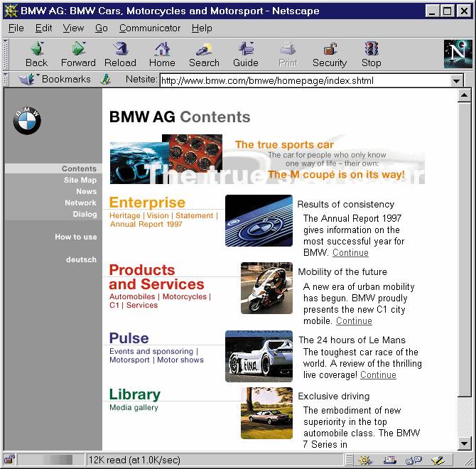This screenshot has height=469, width=476.
Task: Open the C1 link under Products
Action: (114, 305)
